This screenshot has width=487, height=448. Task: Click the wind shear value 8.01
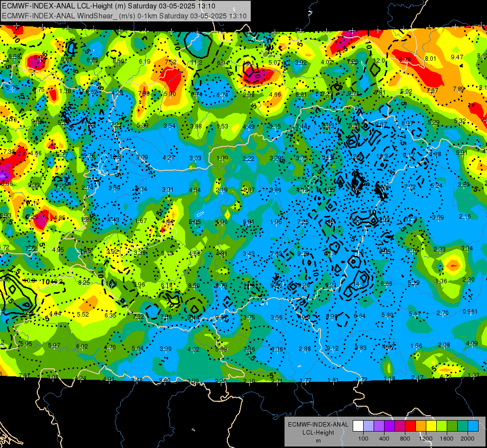(x=430, y=59)
